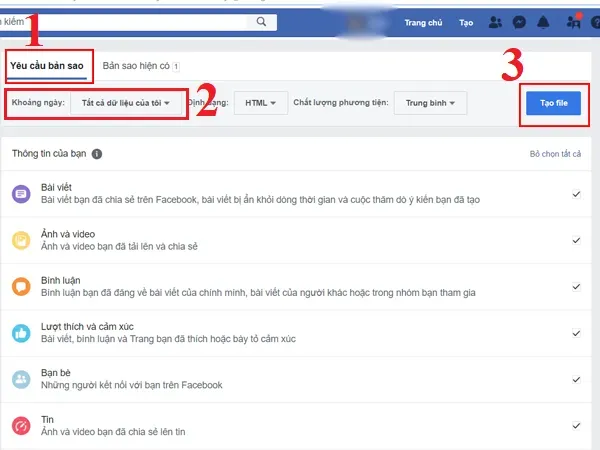
Task: Open the Trung bình quality dropdown
Action: tap(430, 103)
